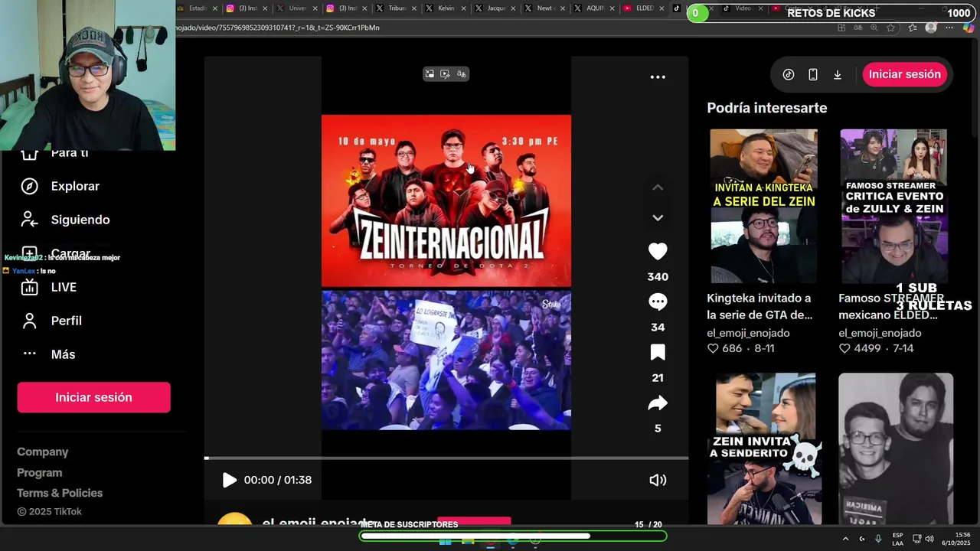Open comments via speech bubble icon

click(658, 302)
